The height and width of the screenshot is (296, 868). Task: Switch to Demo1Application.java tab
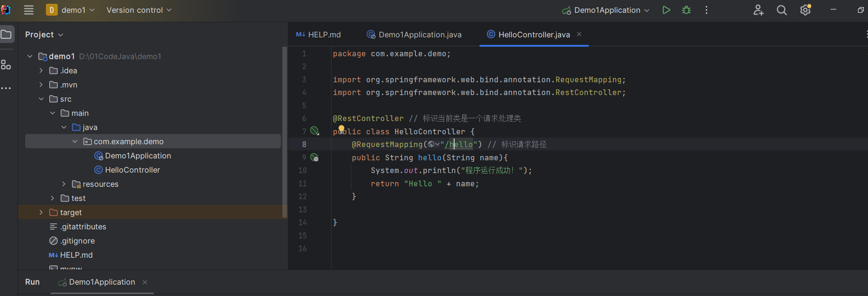point(414,35)
